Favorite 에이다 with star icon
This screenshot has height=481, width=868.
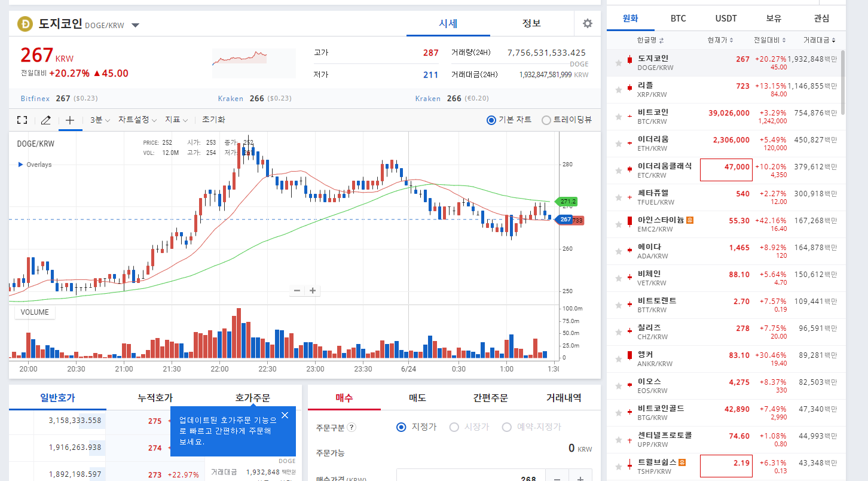619,251
